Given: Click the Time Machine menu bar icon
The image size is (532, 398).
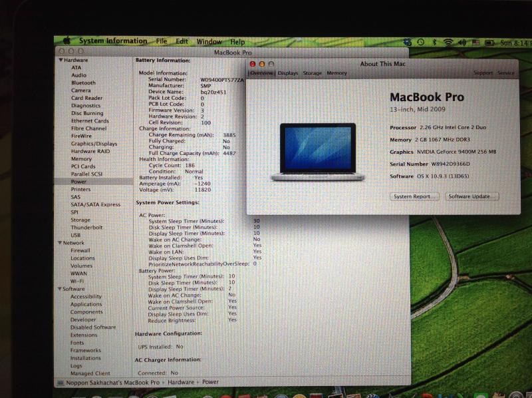Looking at the screenshot, I should [x=420, y=43].
